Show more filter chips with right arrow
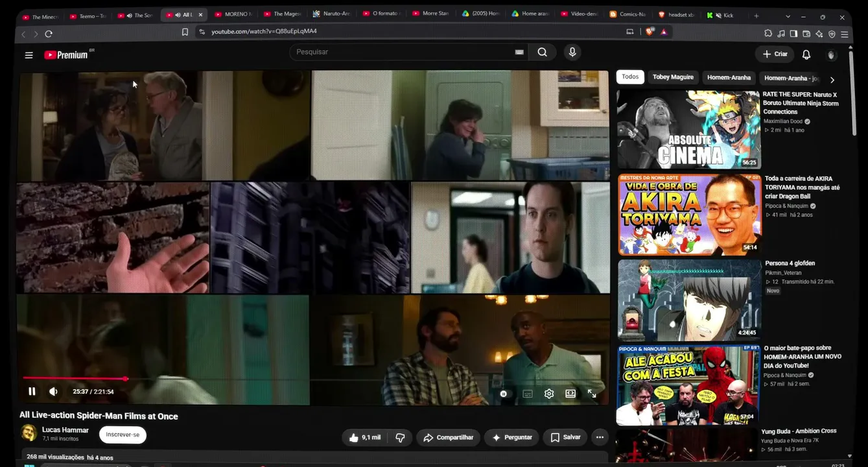 [832, 80]
